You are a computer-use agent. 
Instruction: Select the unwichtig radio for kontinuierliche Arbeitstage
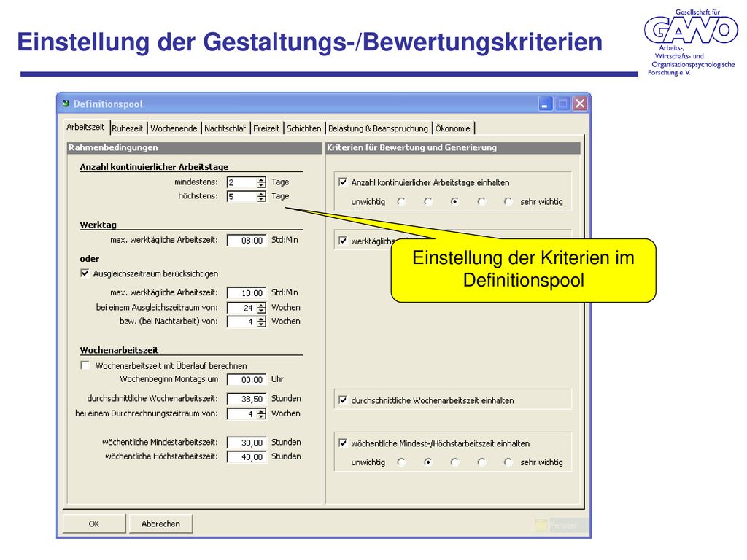coord(401,202)
